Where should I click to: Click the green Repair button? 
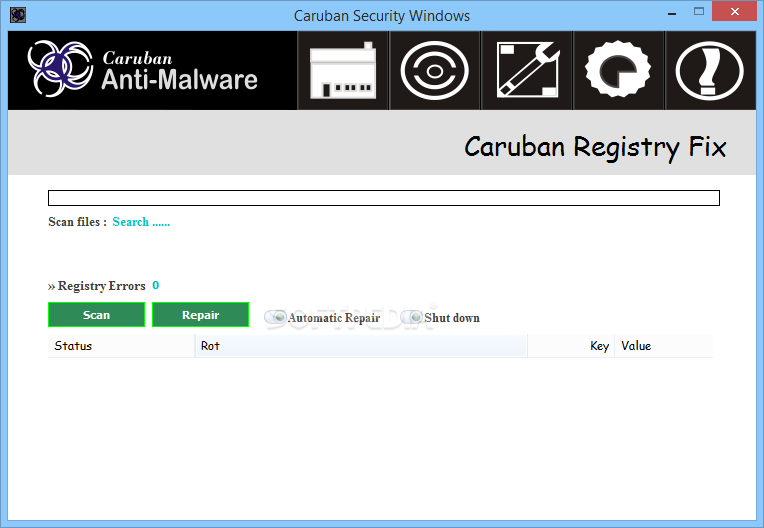[x=200, y=315]
